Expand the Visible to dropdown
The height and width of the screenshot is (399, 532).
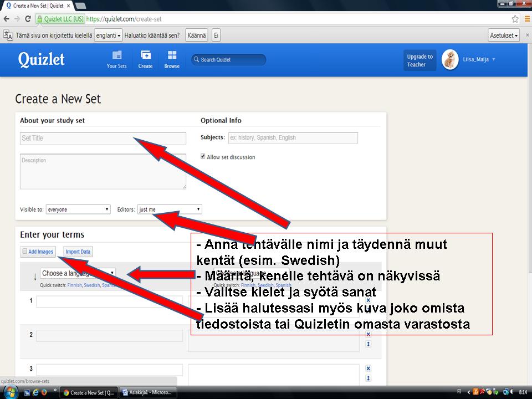(78, 209)
